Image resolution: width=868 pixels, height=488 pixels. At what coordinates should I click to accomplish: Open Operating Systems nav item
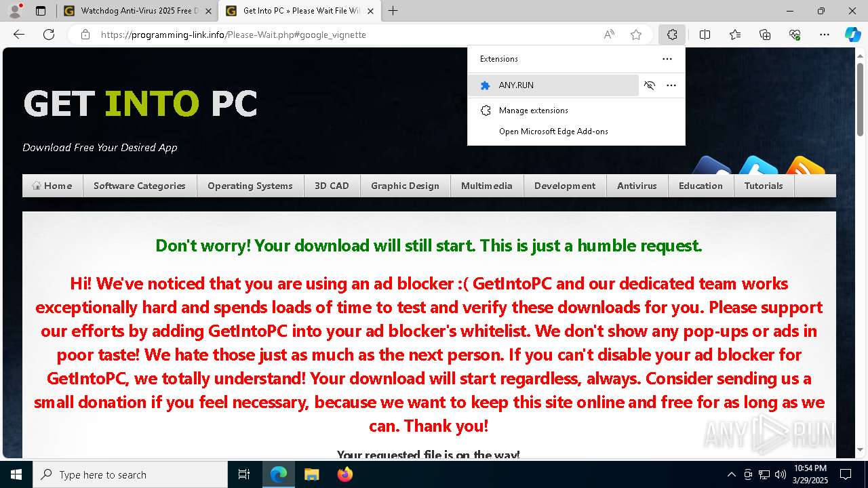(250, 186)
